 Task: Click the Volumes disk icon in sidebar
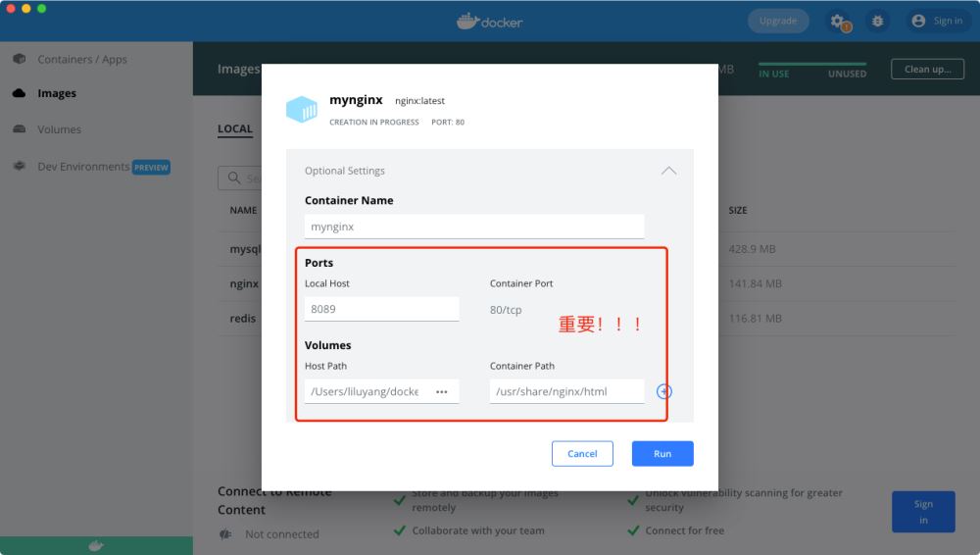pyautogui.click(x=20, y=128)
